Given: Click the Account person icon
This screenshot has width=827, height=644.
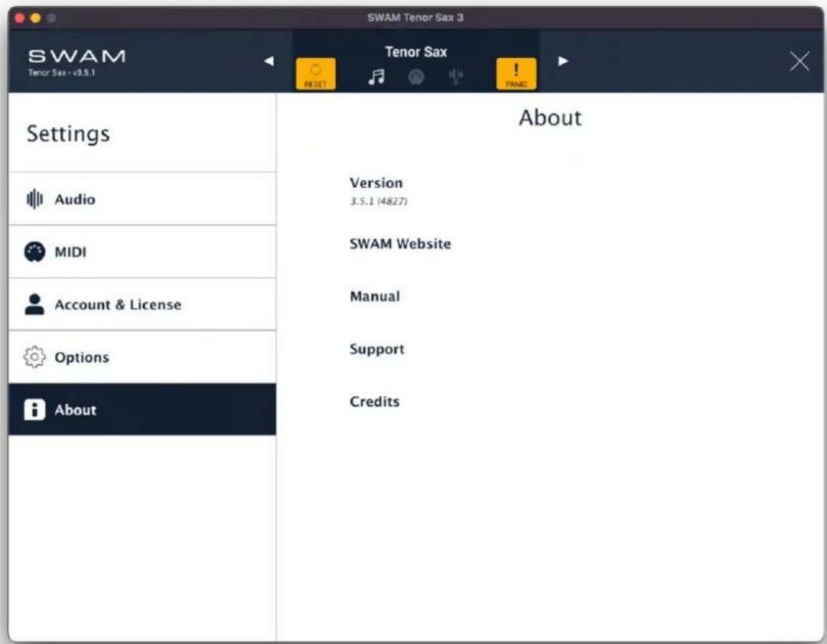Looking at the screenshot, I should 34,304.
